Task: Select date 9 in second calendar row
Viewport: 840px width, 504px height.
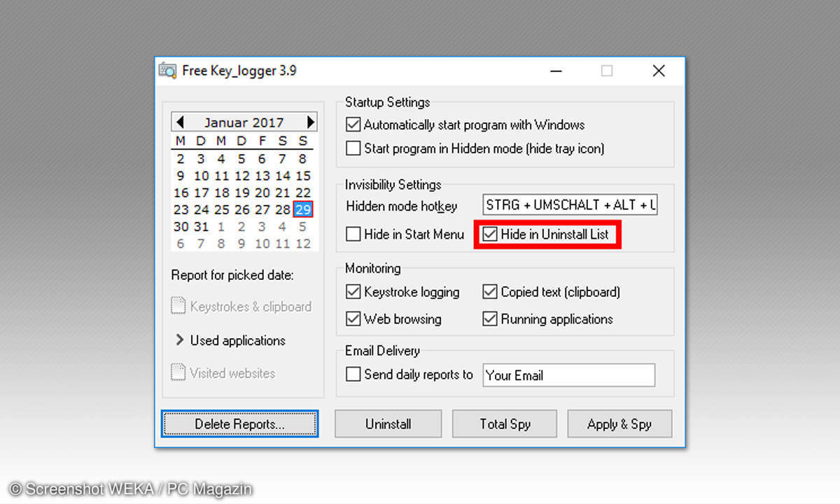Action: pos(181,176)
